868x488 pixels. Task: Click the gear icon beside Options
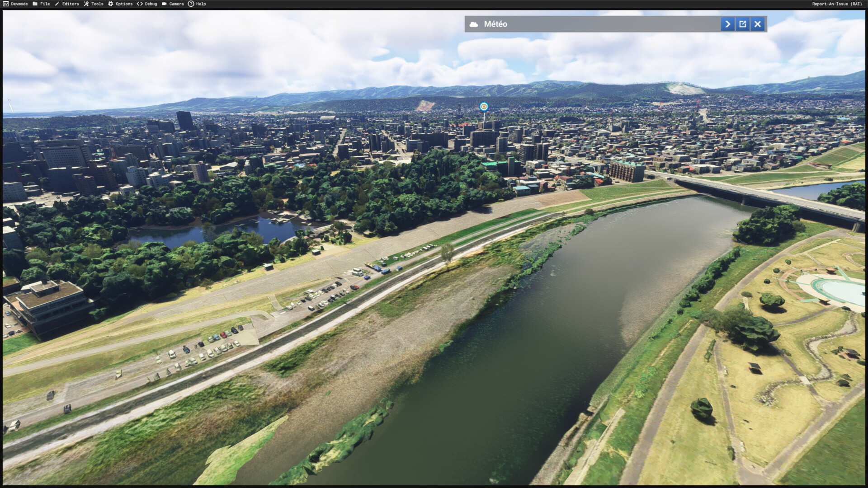coord(110,4)
